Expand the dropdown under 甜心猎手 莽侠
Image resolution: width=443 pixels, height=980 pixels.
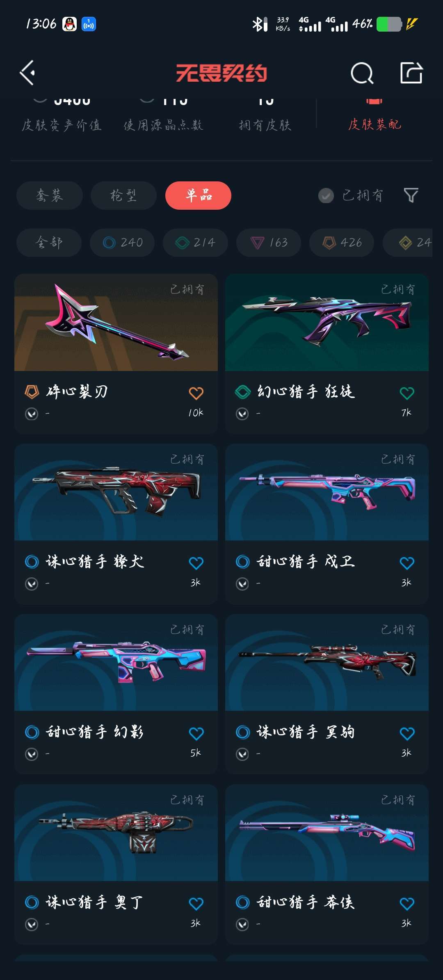point(242,924)
